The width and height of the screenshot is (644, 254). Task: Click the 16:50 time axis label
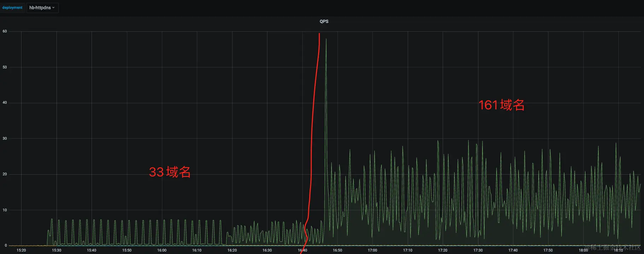[x=338, y=250]
